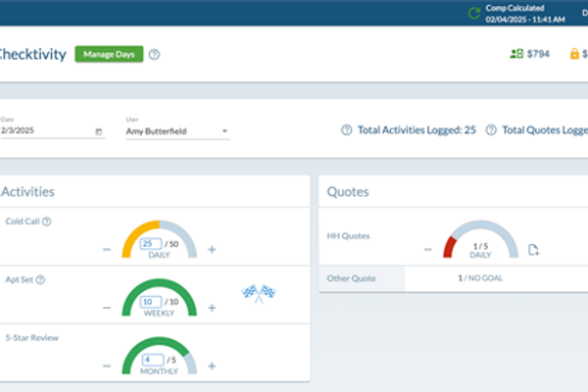Click the Total Quotes Logged text

pos(545,130)
